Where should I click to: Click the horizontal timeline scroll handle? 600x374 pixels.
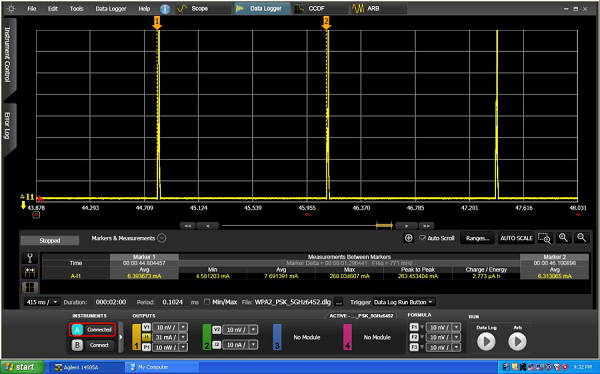point(384,226)
